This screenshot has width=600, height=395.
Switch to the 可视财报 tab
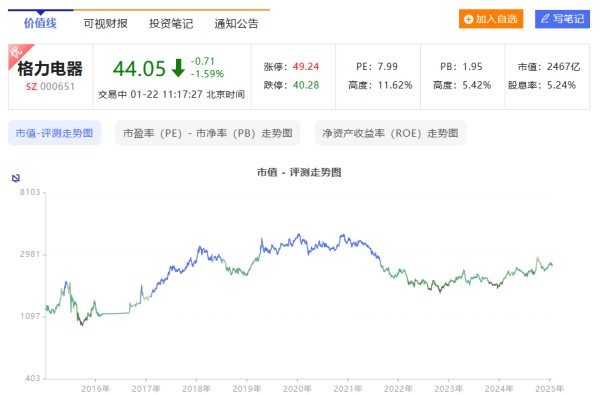(x=106, y=24)
